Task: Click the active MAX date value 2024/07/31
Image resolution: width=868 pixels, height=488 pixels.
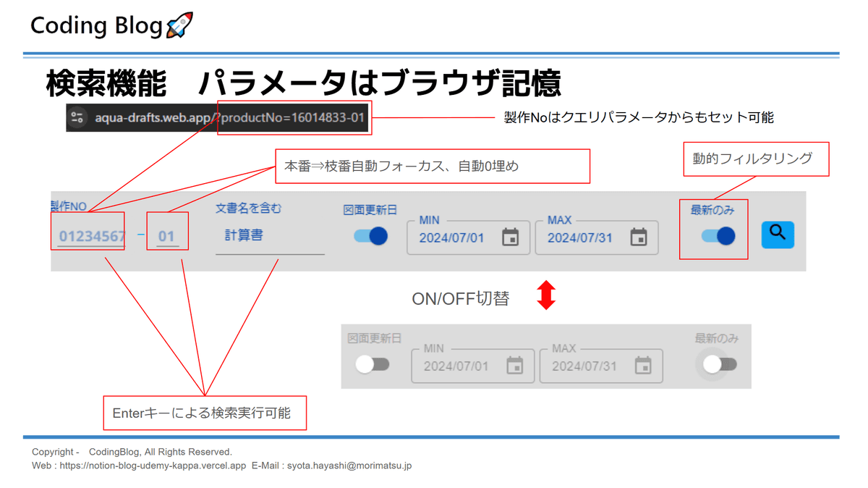Action: click(579, 237)
